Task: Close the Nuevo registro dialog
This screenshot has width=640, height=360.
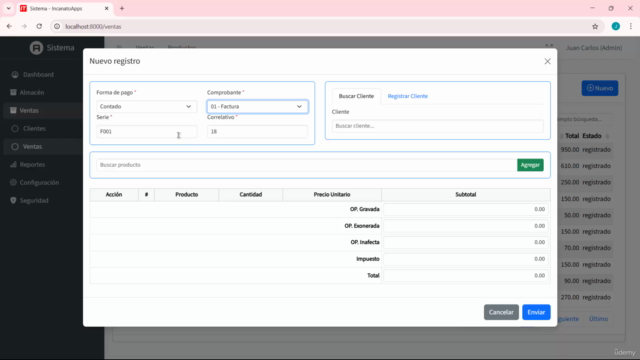Action: click(x=547, y=61)
